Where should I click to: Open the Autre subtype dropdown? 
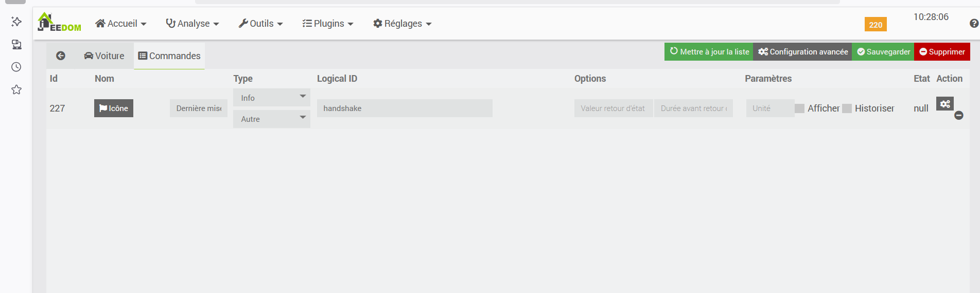(x=271, y=119)
